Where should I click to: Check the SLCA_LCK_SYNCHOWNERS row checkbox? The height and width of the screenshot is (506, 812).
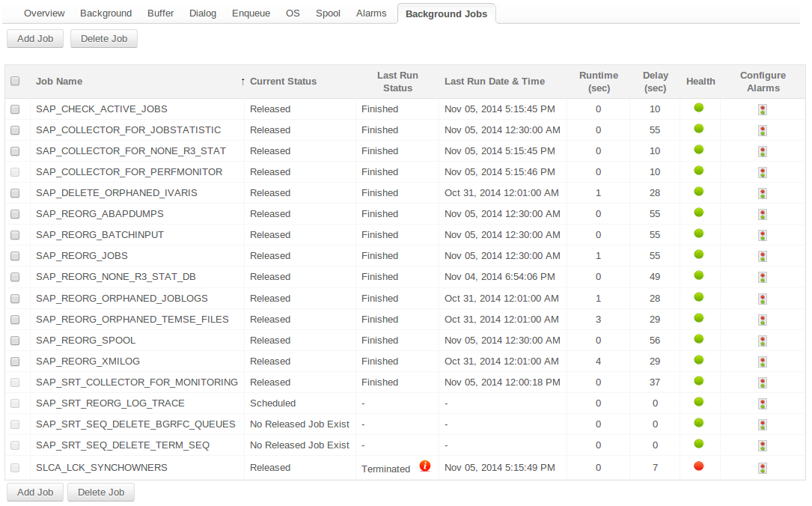[15, 468]
